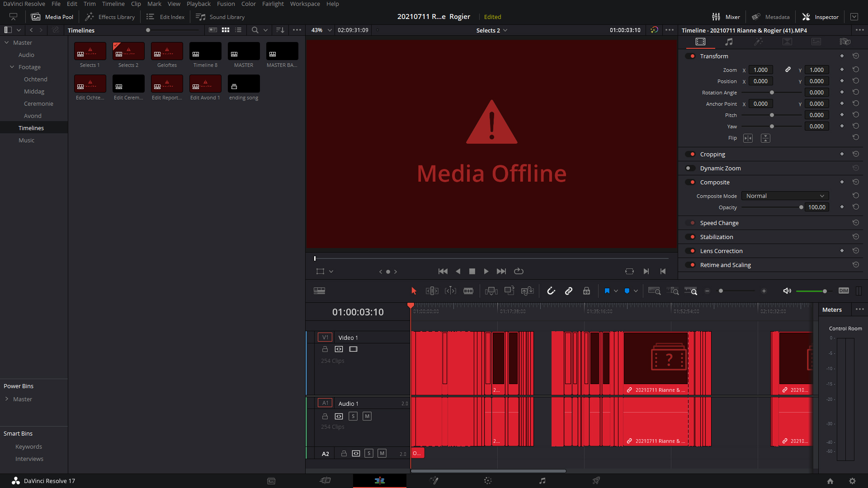Open the Timeline View Options icon
This screenshot has height=488, width=868.
(x=319, y=291)
